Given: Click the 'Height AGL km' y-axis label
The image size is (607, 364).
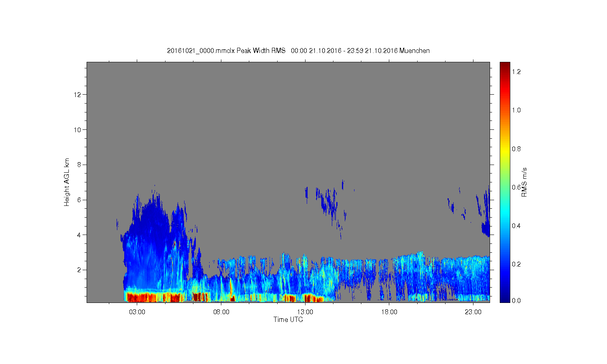Looking at the screenshot, I should click(67, 182).
